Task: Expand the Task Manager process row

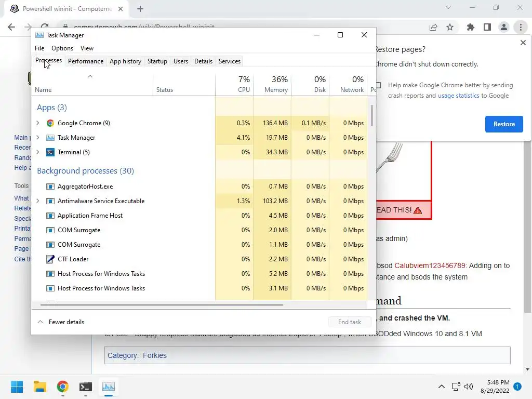Action: point(37,137)
